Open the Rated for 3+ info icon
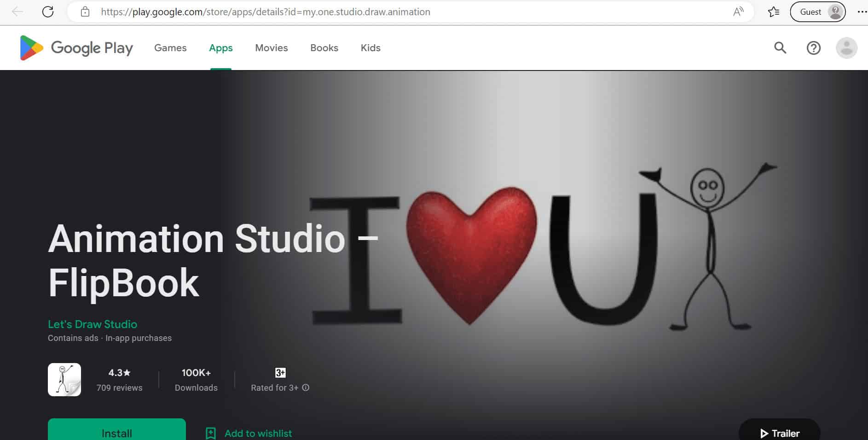The width and height of the screenshot is (868, 440). tap(306, 387)
